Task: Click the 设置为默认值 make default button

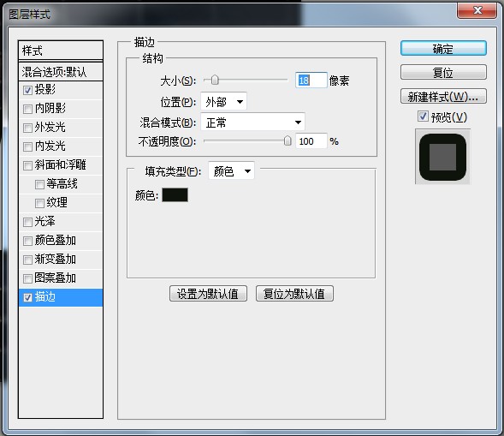Action: 208,294
